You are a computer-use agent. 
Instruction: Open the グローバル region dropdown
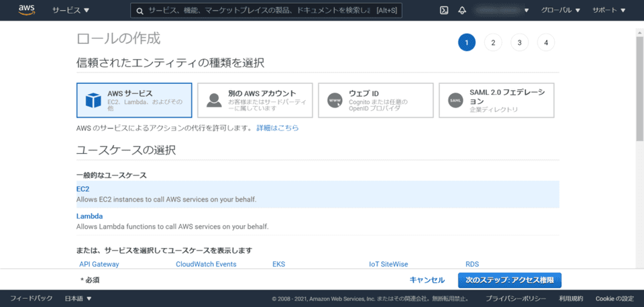coord(559,11)
